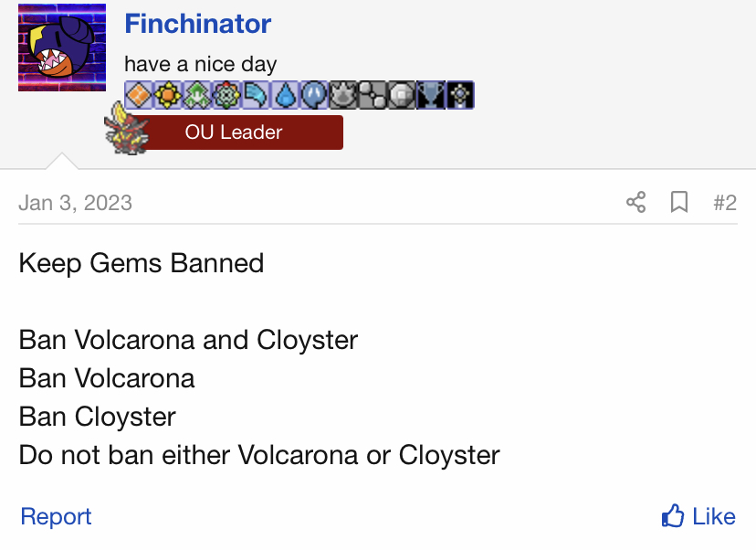This screenshot has width=756, height=550.
Task: Open the share post icon
Action: [x=636, y=202]
